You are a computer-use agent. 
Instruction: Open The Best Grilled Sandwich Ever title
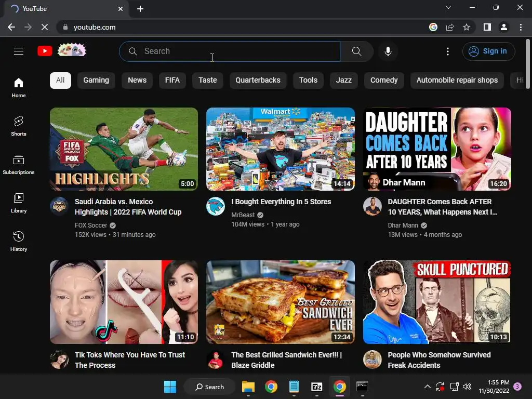(287, 360)
